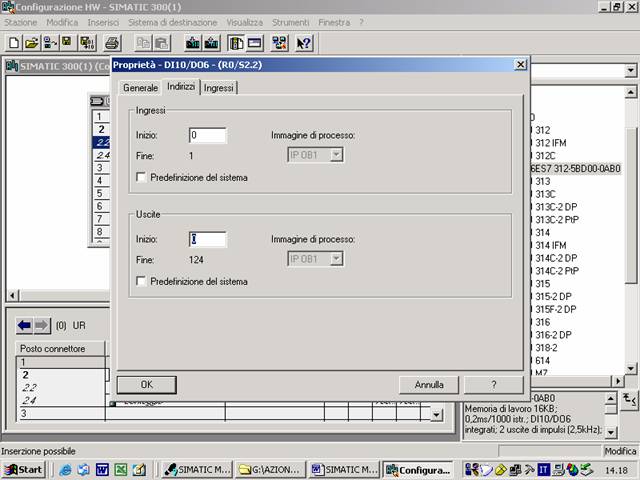
Task: Open the Strumenti menu
Action: pyautogui.click(x=290, y=22)
